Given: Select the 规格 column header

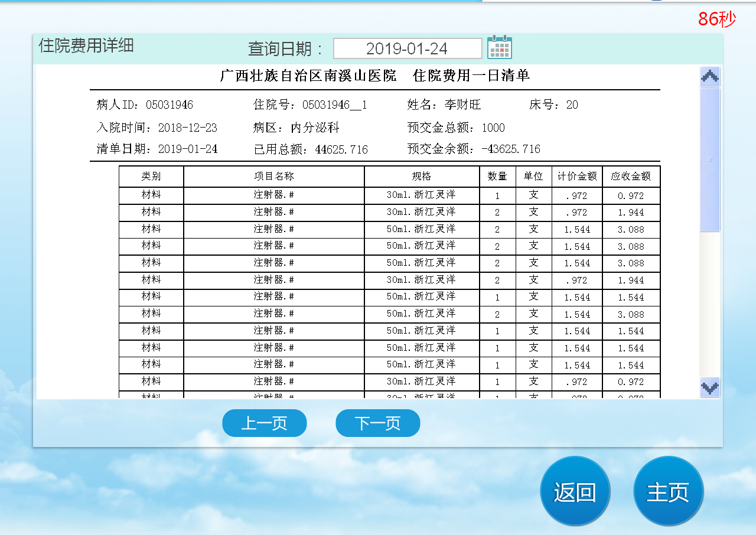Looking at the screenshot, I should coord(422,177).
